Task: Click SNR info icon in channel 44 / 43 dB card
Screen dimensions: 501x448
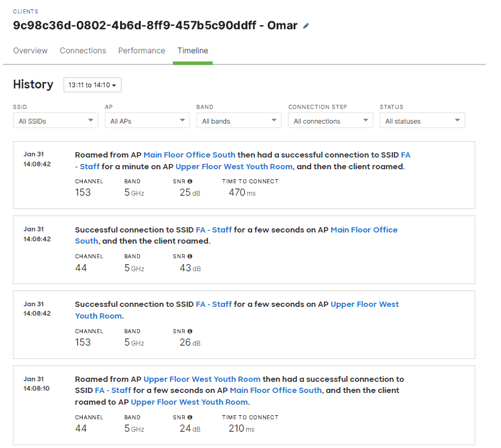Action: point(190,257)
